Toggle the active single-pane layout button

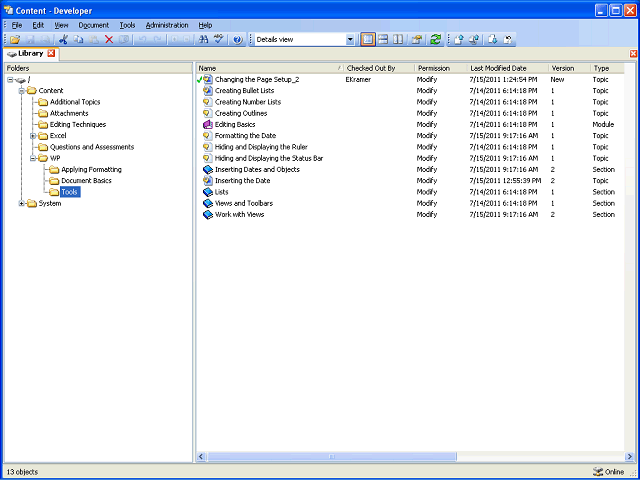(x=367, y=40)
